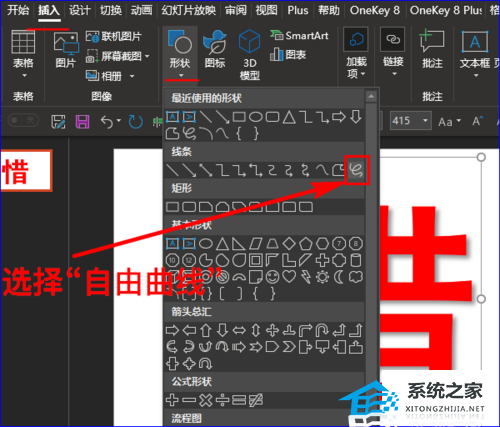Open the OneKey 8 tab
The image size is (500, 427).
(x=375, y=10)
